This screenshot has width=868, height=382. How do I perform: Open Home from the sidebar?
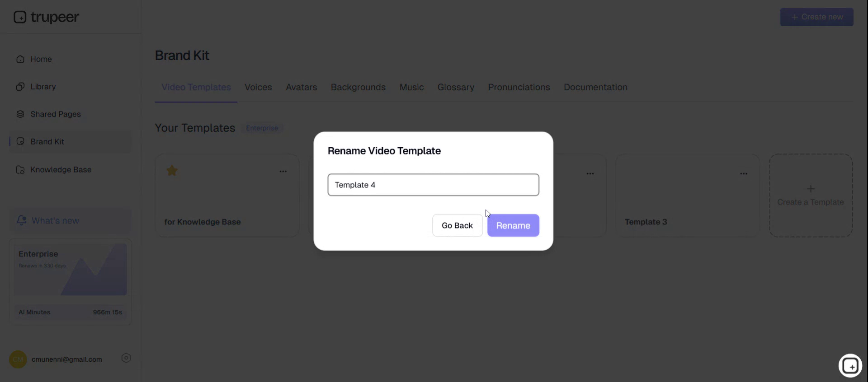click(x=41, y=59)
